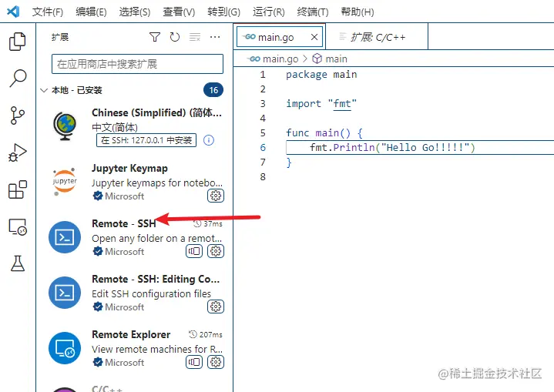
Task: Open Remote Explorer extension manage gear
Action: point(216,362)
